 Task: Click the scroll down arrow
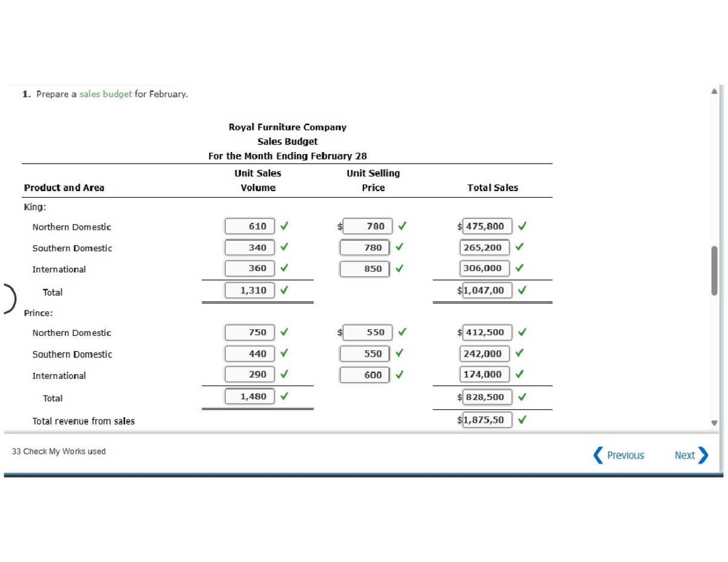tap(714, 423)
